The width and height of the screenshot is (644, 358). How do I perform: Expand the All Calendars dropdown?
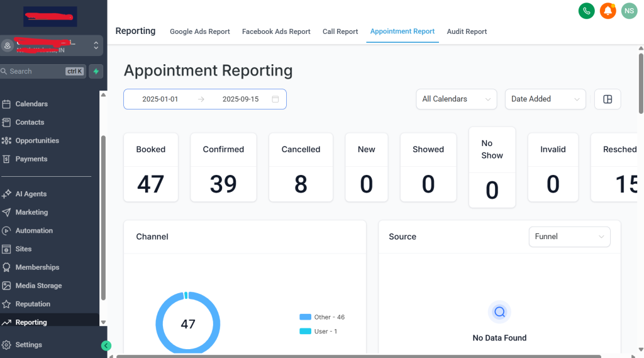click(456, 99)
